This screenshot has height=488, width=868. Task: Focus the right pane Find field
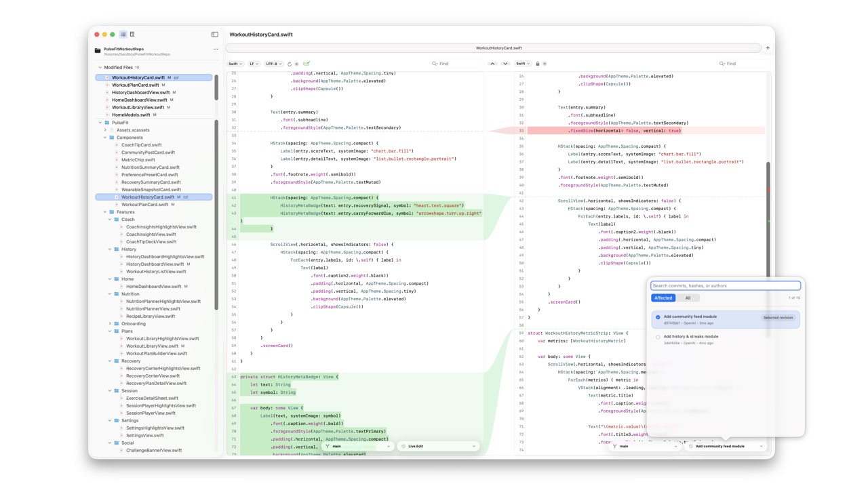click(743, 64)
